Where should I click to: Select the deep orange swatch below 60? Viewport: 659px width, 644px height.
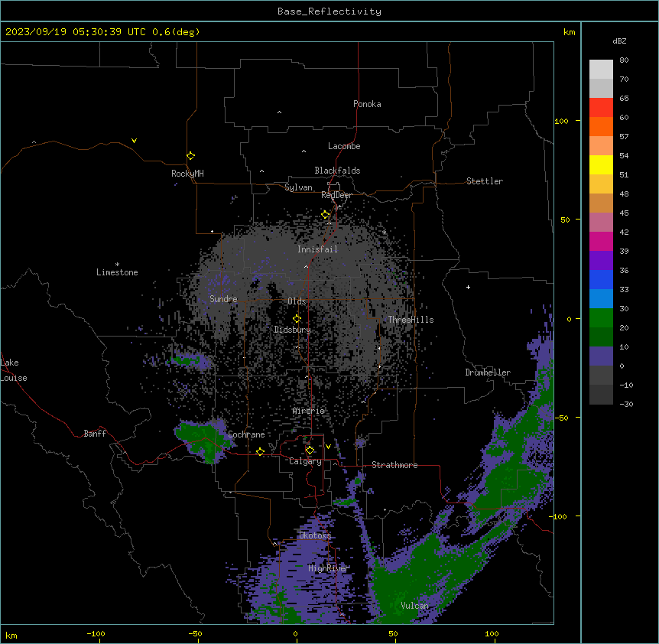point(601,126)
